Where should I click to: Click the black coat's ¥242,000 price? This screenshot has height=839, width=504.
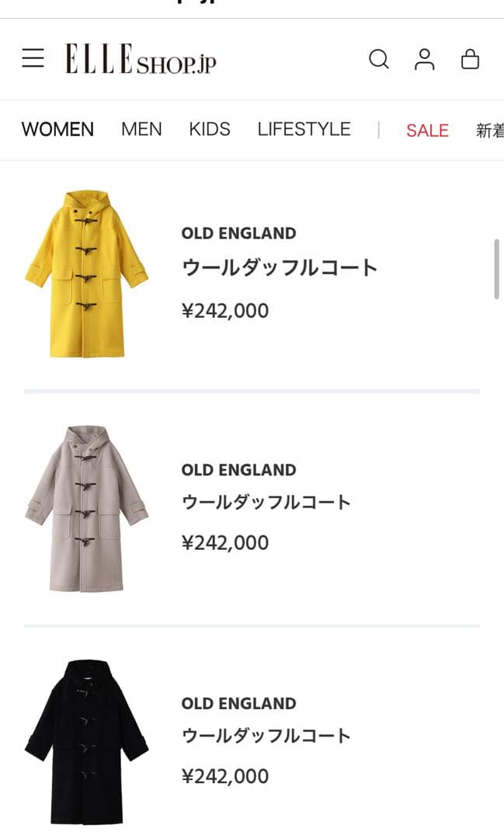tap(224, 776)
